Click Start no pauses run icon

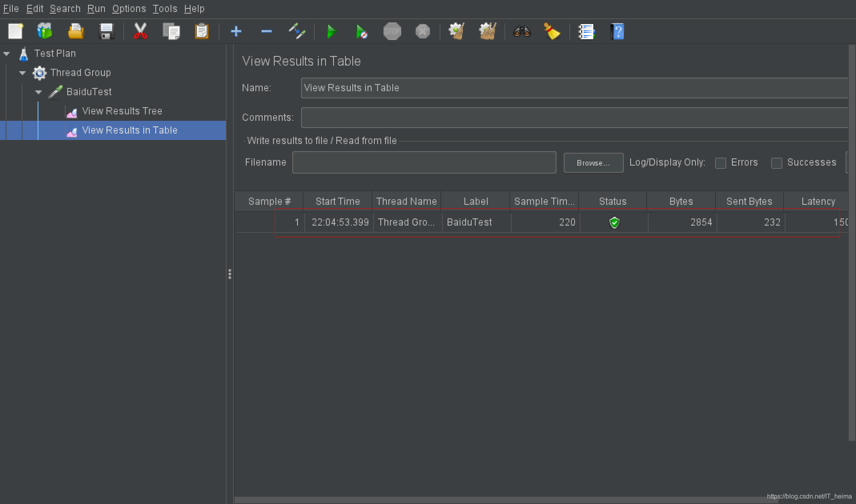point(361,32)
